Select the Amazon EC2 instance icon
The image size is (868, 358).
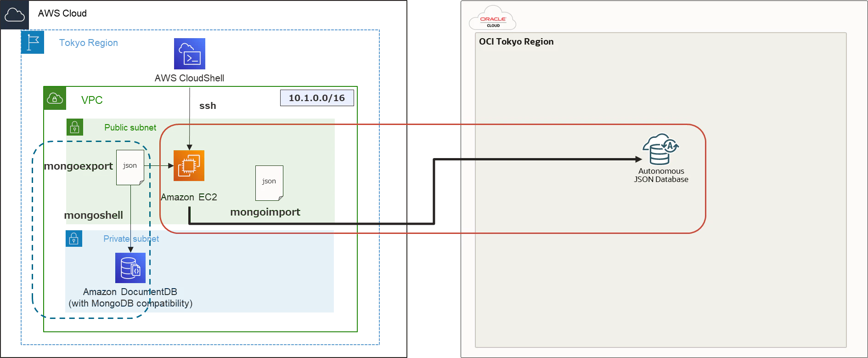(189, 165)
